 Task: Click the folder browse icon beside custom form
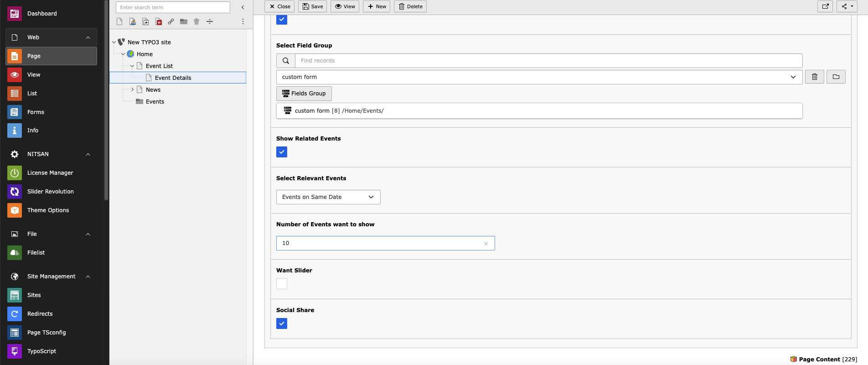pyautogui.click(x=836, y=77)
